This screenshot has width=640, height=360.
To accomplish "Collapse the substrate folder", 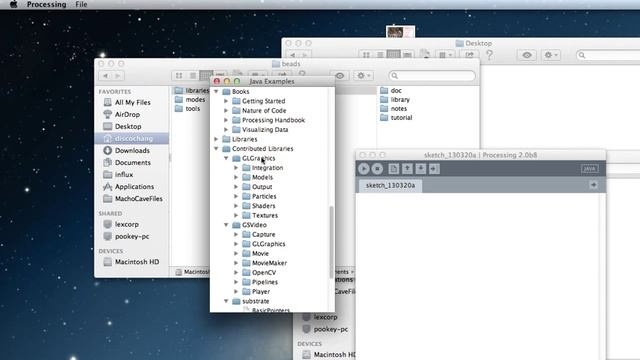I will click(226, 301).
